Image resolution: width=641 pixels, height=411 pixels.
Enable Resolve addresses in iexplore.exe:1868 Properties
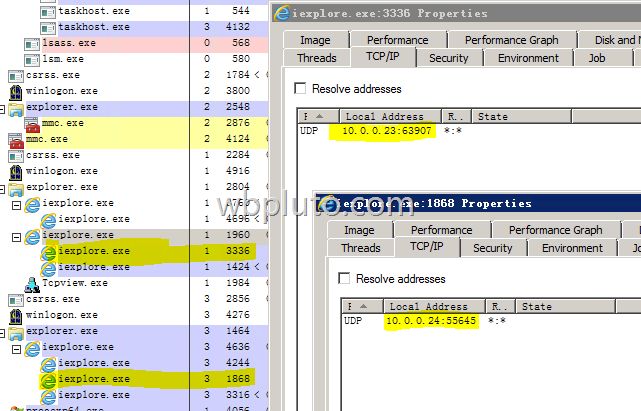coord(344,278)
